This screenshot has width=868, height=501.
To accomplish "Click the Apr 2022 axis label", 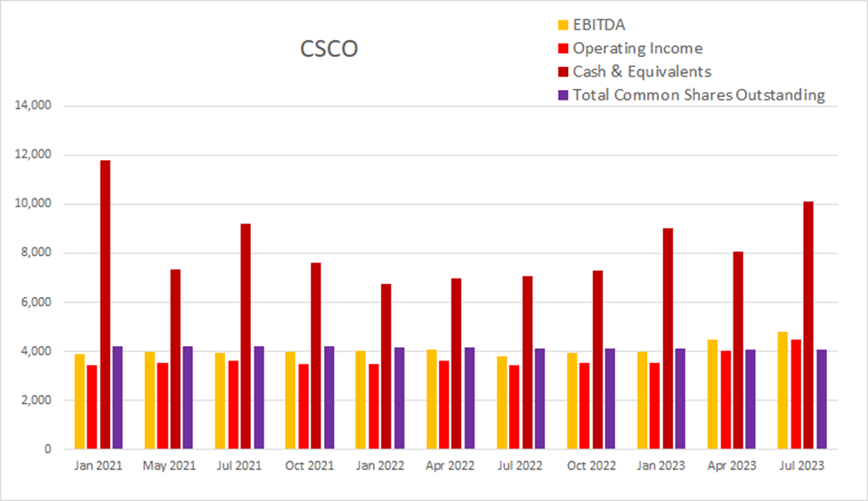I will pos(450,465).
